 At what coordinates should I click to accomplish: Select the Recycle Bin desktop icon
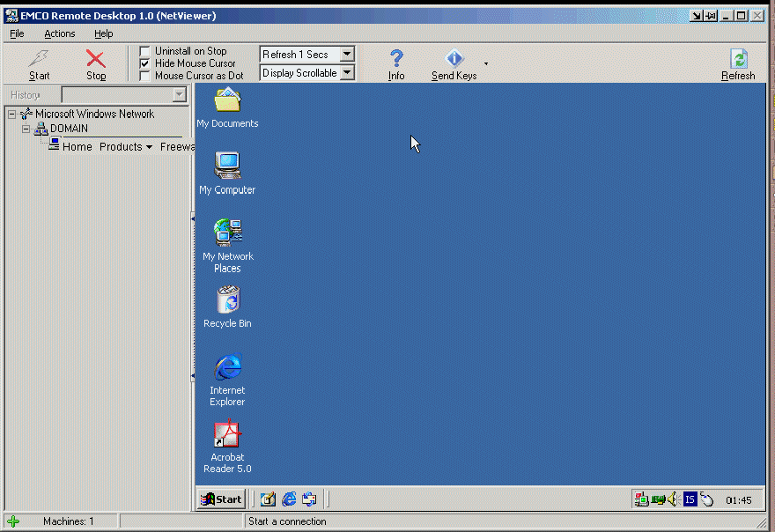[228, 299]
